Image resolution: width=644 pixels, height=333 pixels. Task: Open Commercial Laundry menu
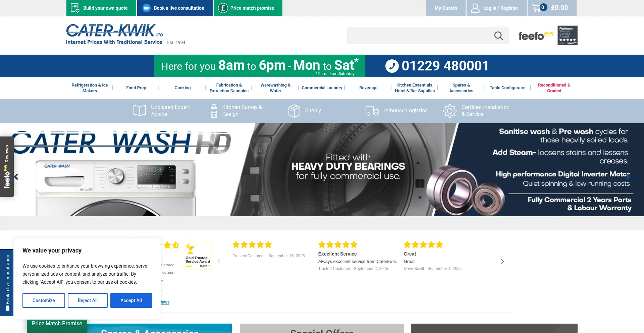[x=322, y=88]
